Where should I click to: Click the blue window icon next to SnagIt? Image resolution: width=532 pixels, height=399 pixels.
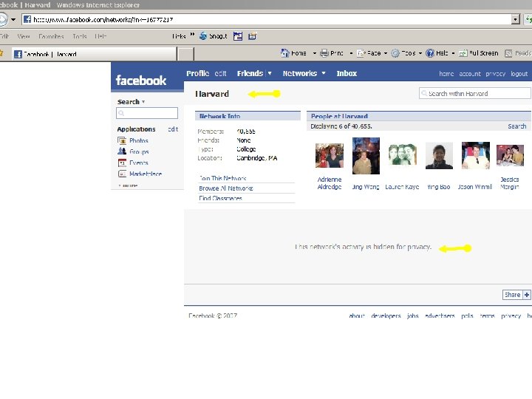pyautogui.click(x=238, y=36)
